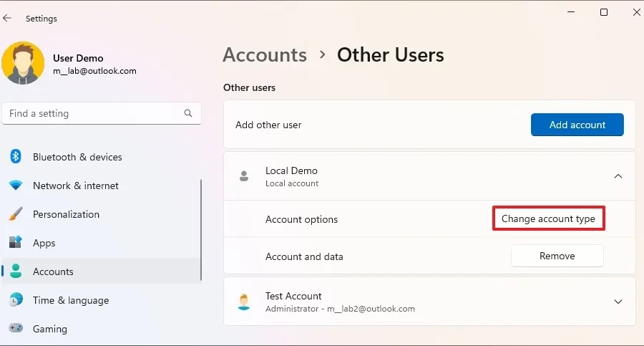Click the Apps icon in sidebar
This screenshot has width=644, height=346.
[16, 242]
